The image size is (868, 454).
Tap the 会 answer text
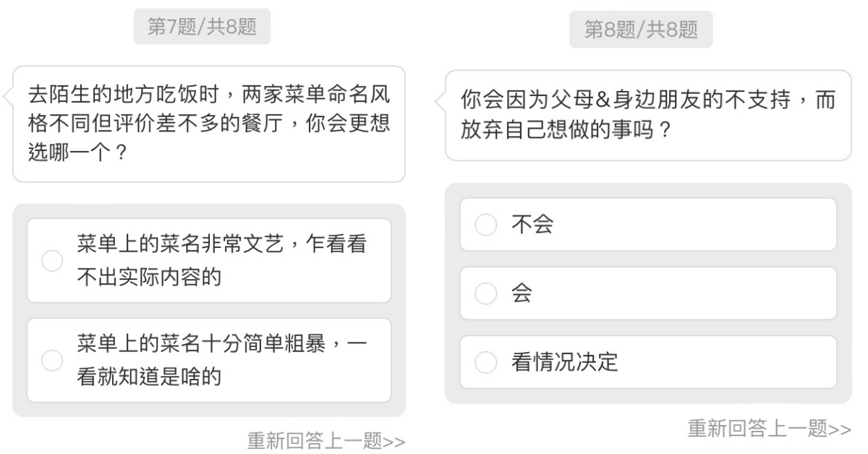point(522,294)
